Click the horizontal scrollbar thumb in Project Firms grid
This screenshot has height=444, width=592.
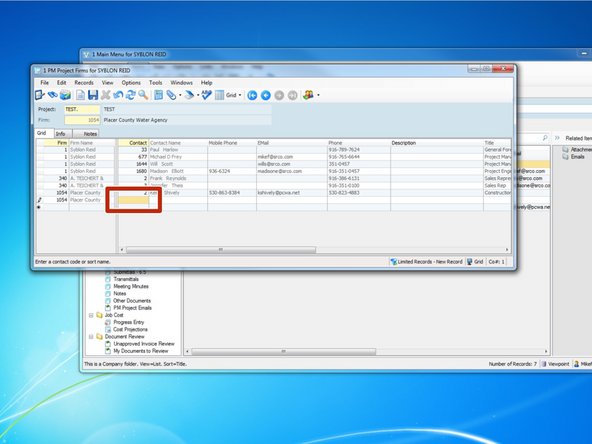[x=221, y=250]
